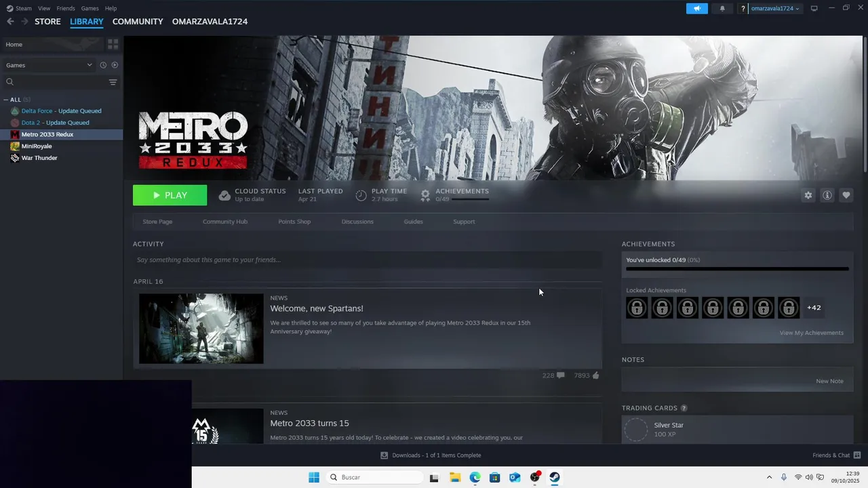
Task: Click the Home button in sidebar
Action: tap(52, 44)
